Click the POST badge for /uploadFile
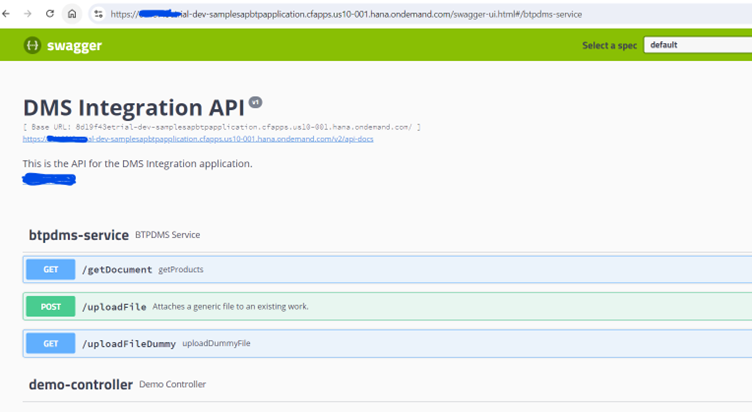The width and height of the screenshot is (752, 412). pyautogui.click(x=50, y=306)
